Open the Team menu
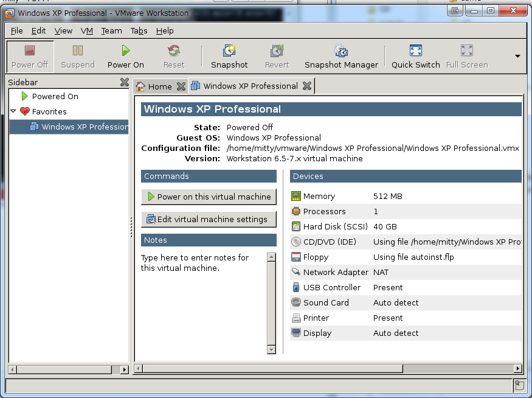The height and width of the screenshot is (398, 532). [x=111, y=31]
